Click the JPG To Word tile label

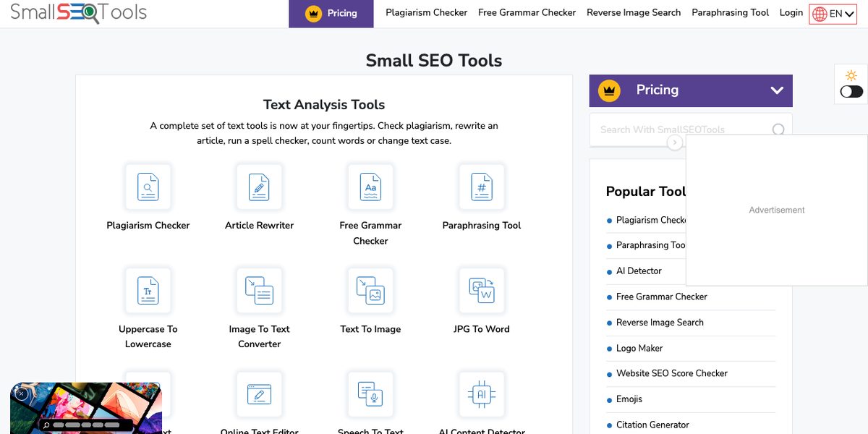[x=482, y=329]
